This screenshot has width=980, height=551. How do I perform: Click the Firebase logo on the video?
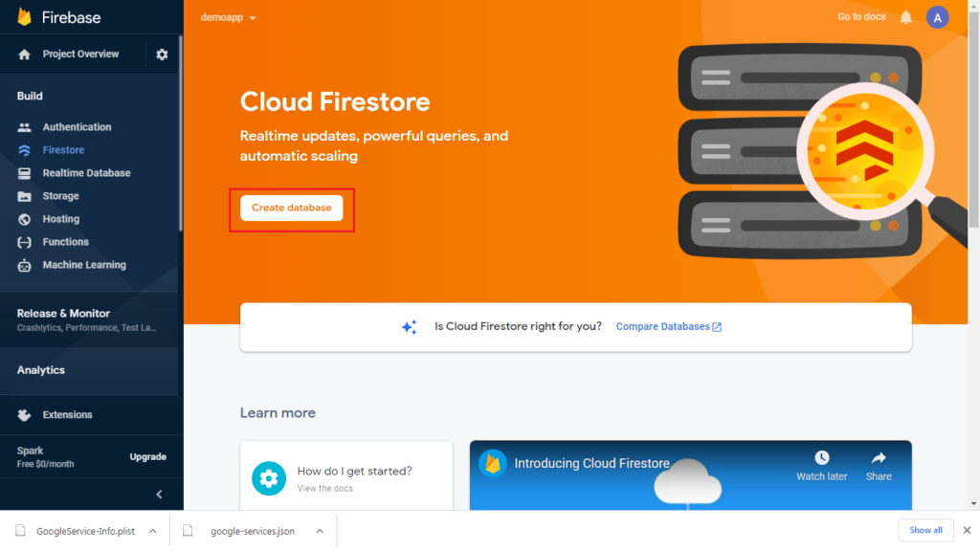point(493,464)
